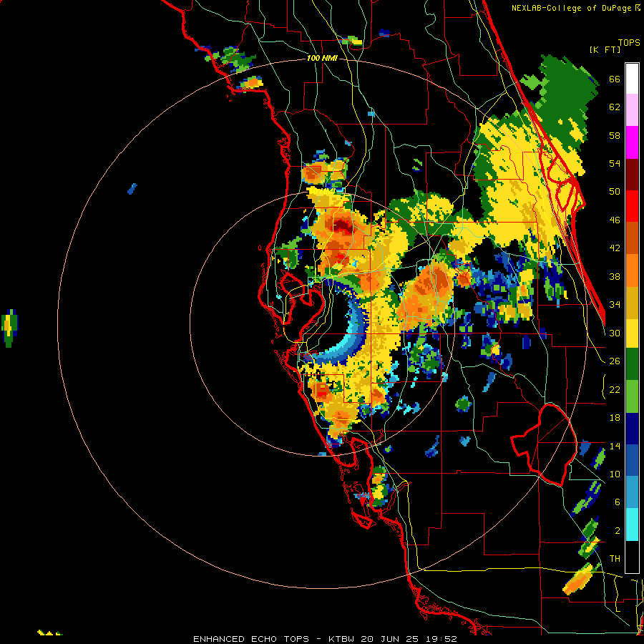The height and width of the screenshot is (644, 644).
Task: Click the 38 value on the legend
Action: [615, 277]
